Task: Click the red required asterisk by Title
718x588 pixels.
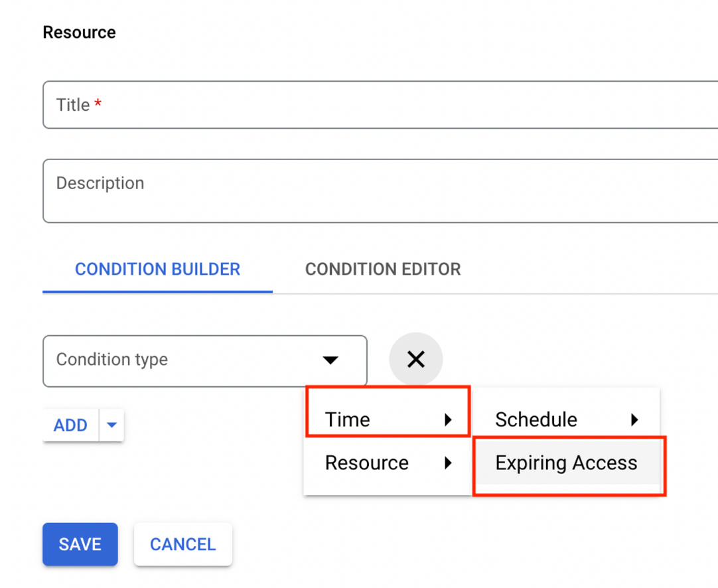Action: pos(98,104)
